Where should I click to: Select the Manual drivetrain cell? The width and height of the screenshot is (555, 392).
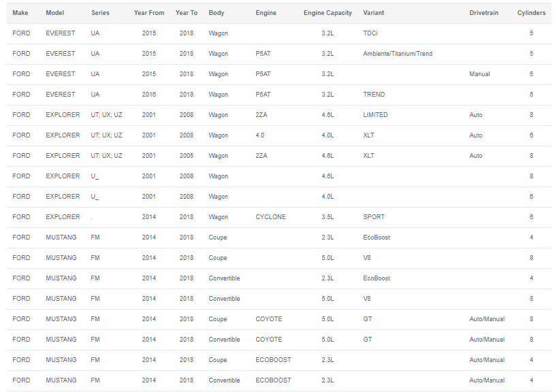click(x=479, y=74)
